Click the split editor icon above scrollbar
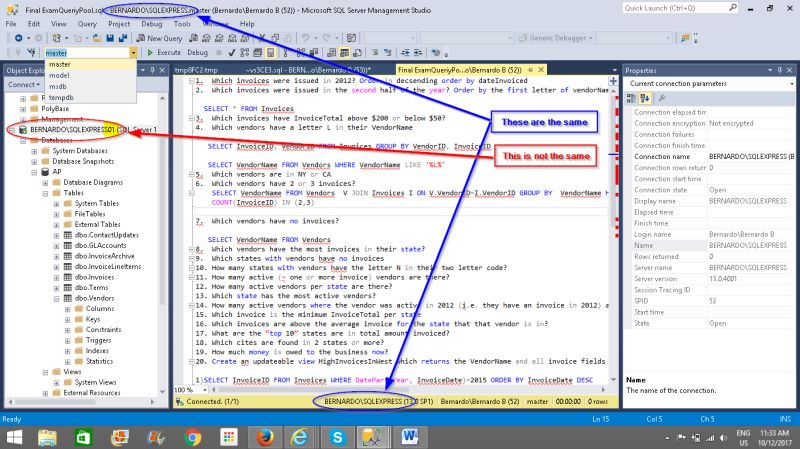Image resolution: width=800 pixels, height=449 pixels. [613, 81]
